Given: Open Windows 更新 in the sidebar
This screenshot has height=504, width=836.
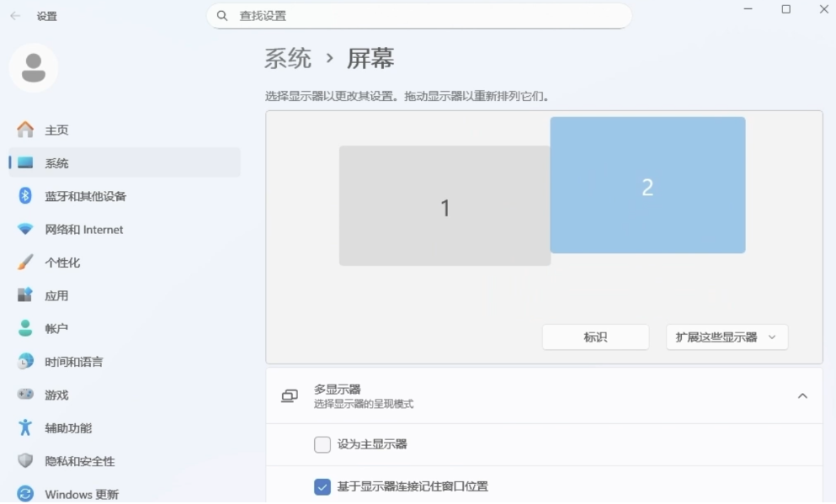Looking at the screenshot, I should (125, 494).
